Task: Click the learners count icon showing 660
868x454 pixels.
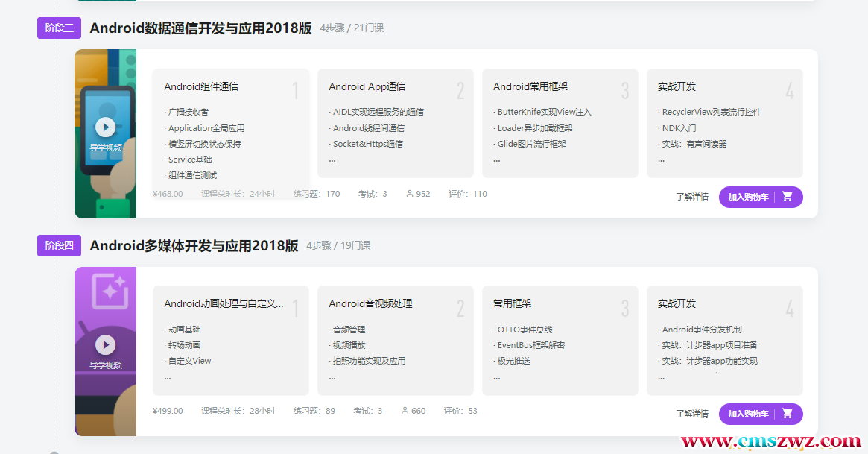Action: (x=405, y=411)
